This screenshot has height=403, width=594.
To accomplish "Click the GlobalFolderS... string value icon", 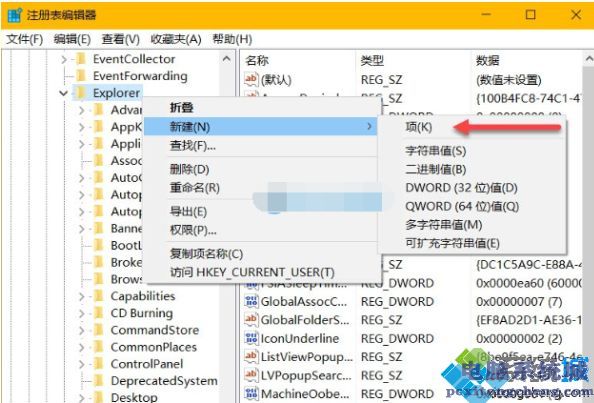I will (x=251, y=320).
